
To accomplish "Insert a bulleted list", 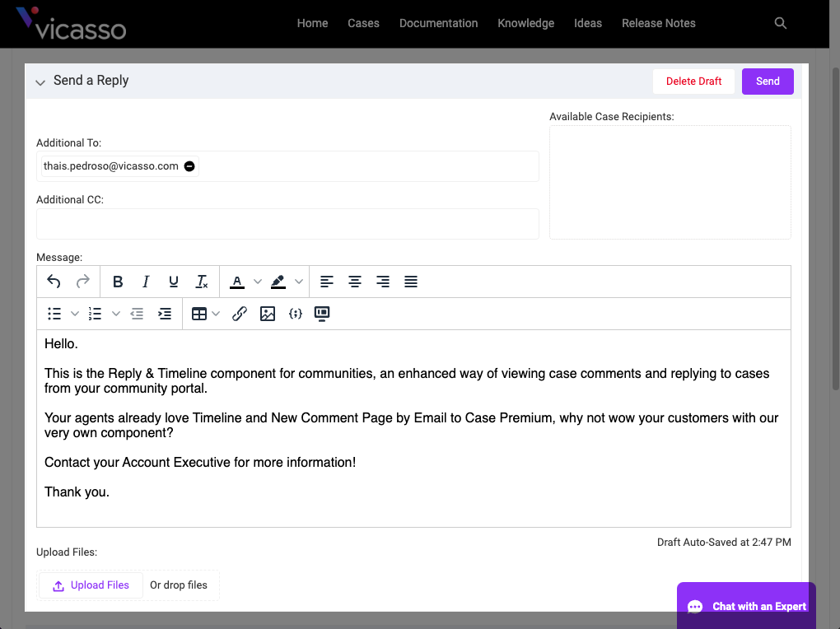I will point(54,314).
